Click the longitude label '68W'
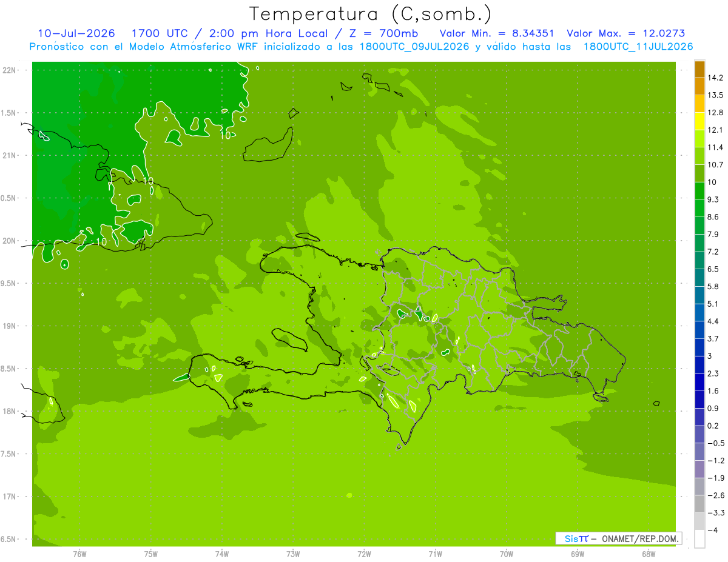This screenshot has height=562, width=728. pyautogui.click(x=648, y=554)
